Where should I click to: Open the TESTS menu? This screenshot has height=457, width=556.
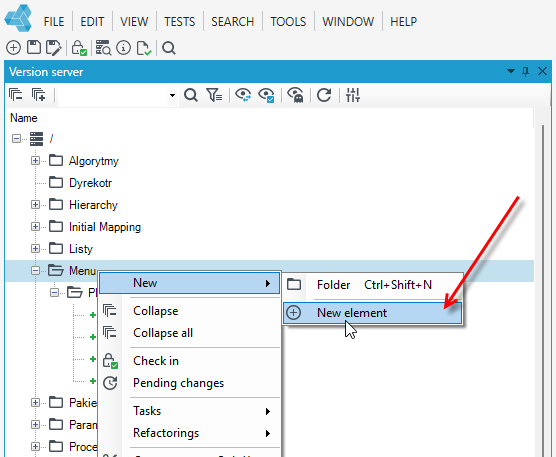coord(179,22)
